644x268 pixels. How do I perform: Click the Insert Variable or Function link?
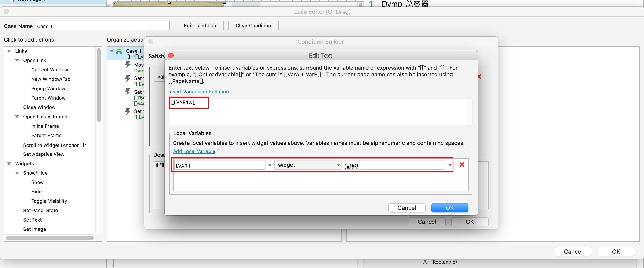(x=201, y=92)
